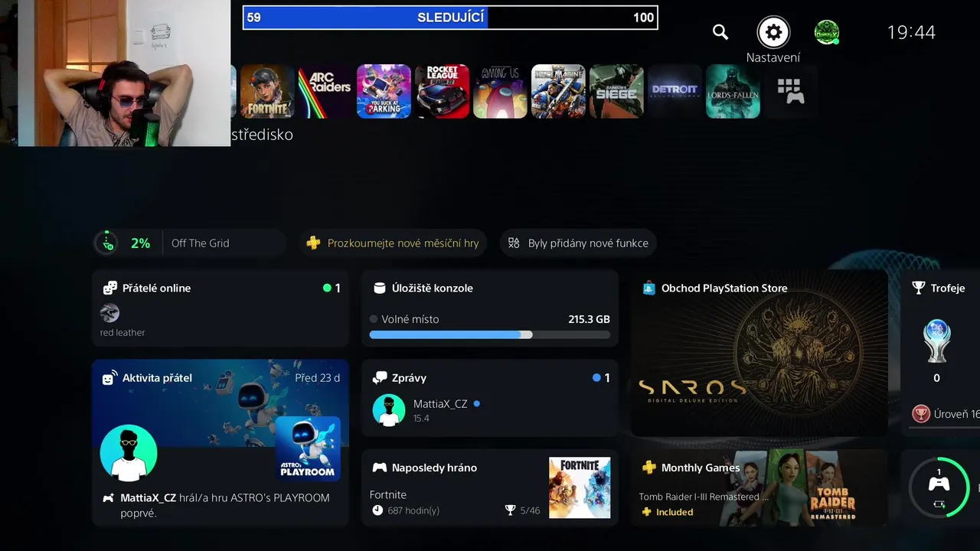980x551 pixels.
Task: Open Naposledy hráno card
Action: click(490, 488)
